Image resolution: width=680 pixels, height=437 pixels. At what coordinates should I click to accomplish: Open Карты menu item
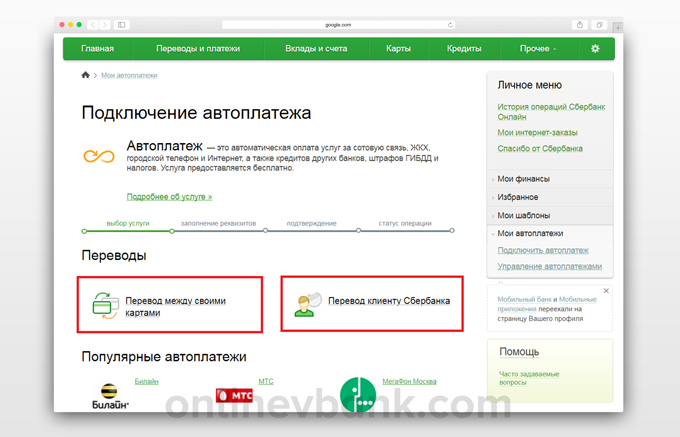pyautogui.click(x=399, y=49)
